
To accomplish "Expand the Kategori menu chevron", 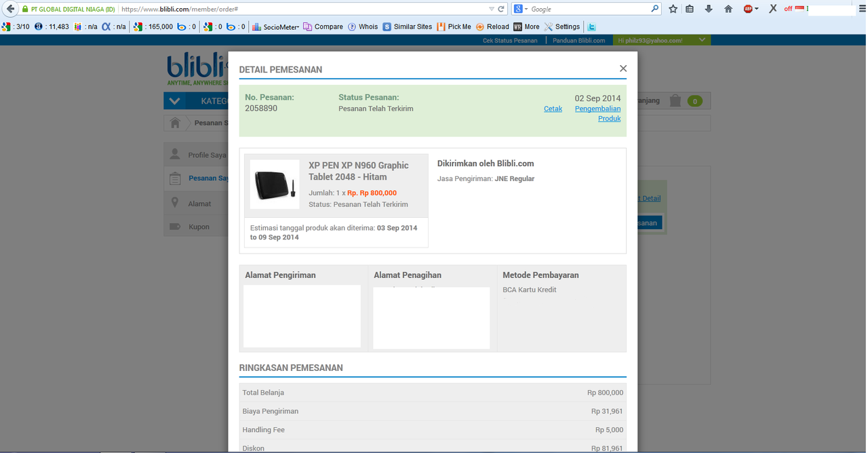I will (174, 101).
